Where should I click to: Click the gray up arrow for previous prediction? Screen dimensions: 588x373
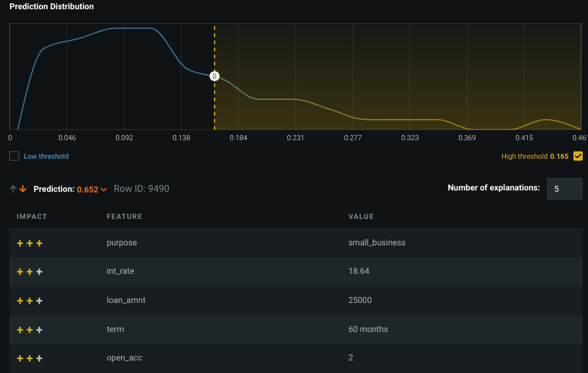click(x=13, y=189)
